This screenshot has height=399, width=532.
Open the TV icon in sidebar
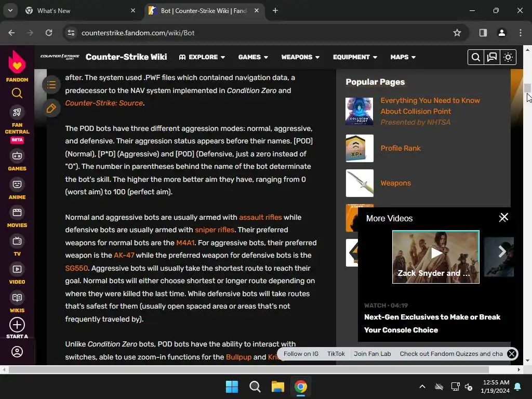pos(17,241)
